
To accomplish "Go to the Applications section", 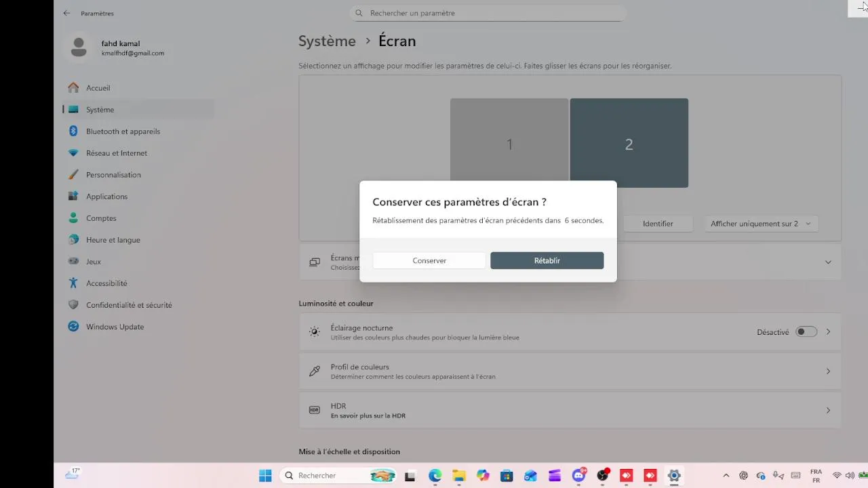I will pyautogui.click(x=138, y=197).
